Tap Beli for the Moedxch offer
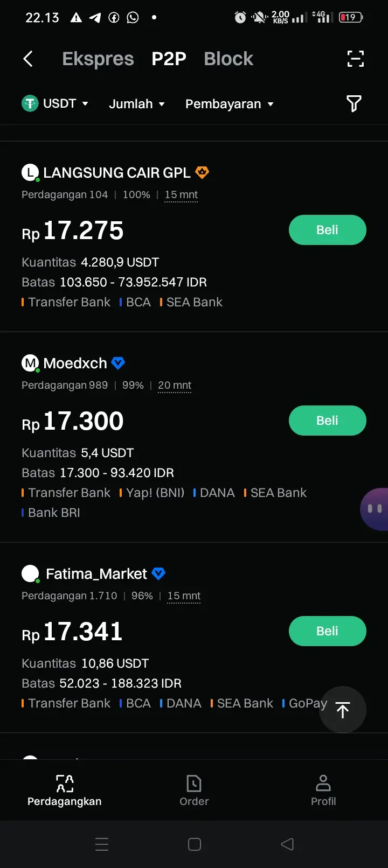 tap(328, 421)
